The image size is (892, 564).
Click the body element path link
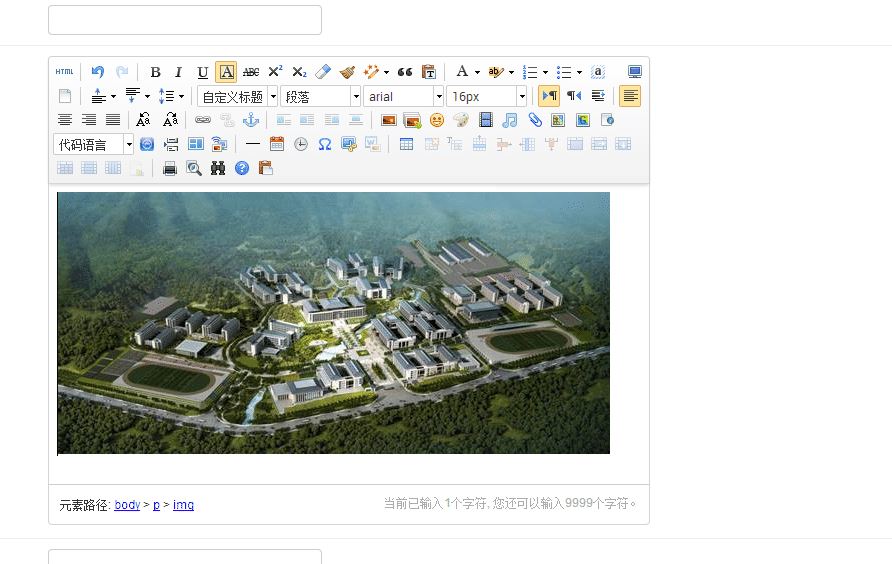point(127,505)
